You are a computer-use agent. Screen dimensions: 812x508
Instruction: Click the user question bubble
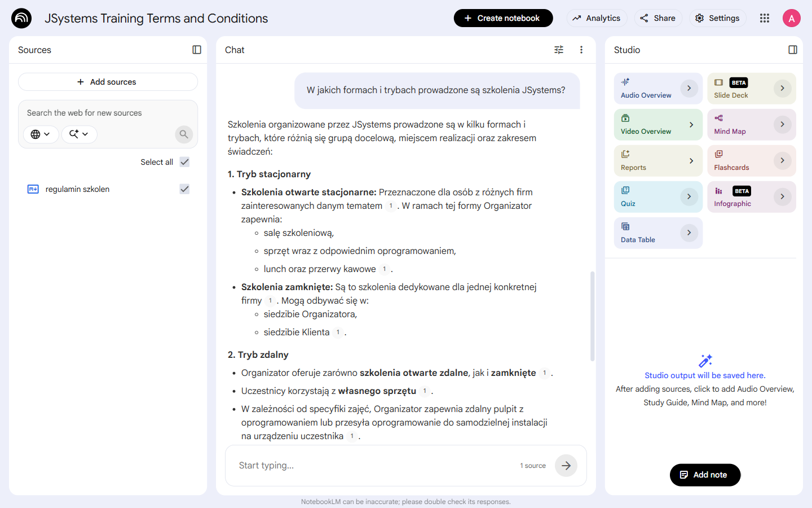pos(437,90)
